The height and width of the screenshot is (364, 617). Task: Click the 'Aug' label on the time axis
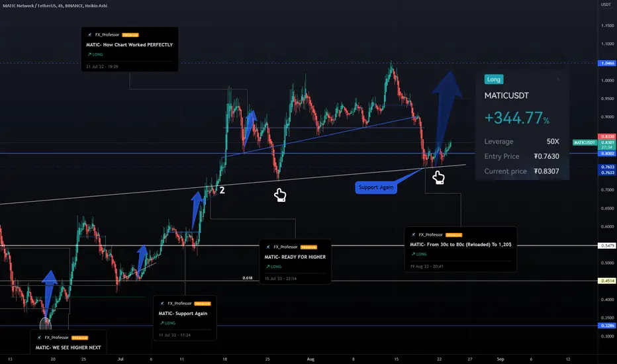point(310,359)
